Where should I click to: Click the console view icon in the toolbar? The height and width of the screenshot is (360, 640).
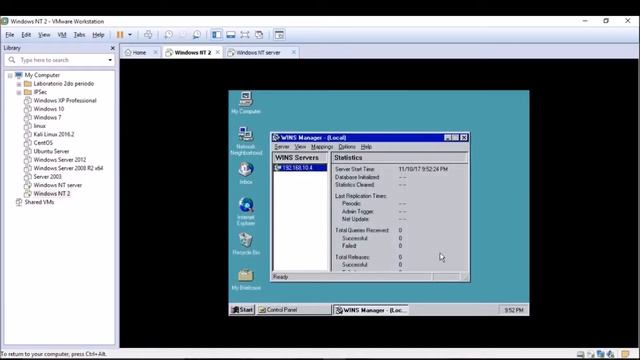pyautogui.click(x=279, y=35)
